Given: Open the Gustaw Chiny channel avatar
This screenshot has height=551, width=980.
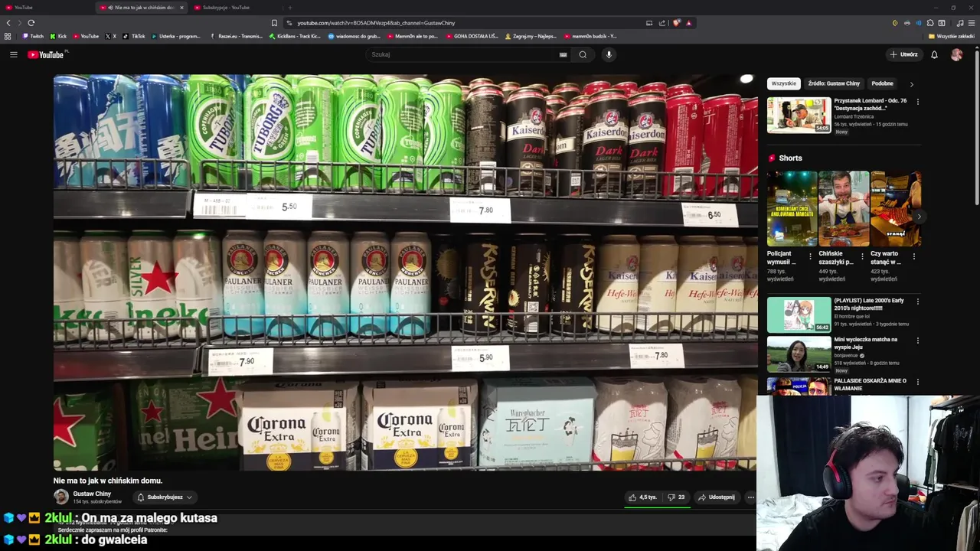Looking at the screenshot, I should (x=60, y=497).
